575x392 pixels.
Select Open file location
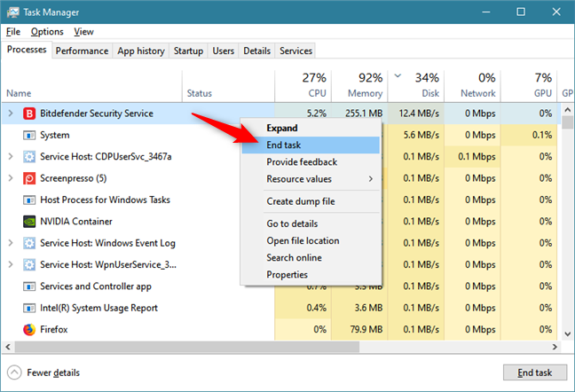point(311,240)
